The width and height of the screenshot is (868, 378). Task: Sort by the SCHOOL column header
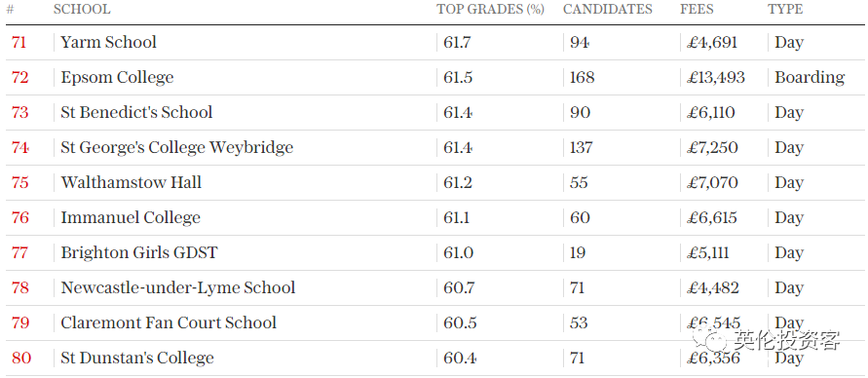click(82, 10)
